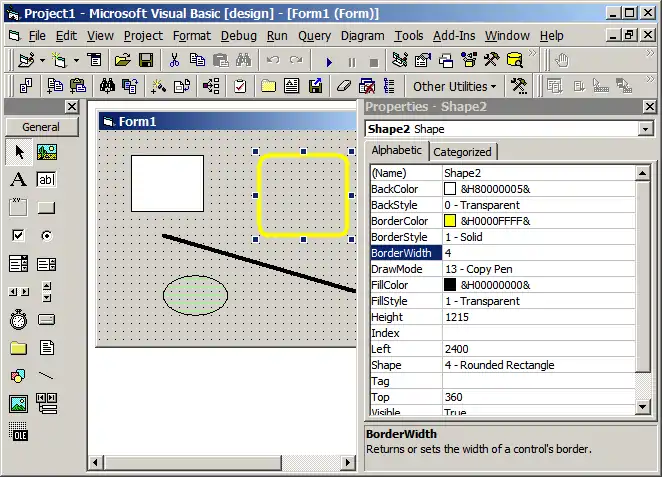The image size is (662, 477).
Task: Select the Label control tool
Action: point(18,180)
